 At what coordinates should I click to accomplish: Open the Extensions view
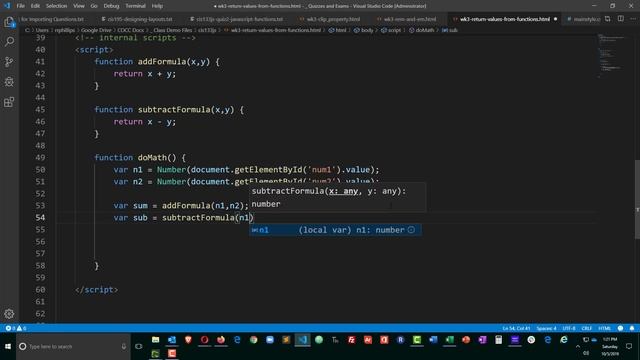coord(9,102)
